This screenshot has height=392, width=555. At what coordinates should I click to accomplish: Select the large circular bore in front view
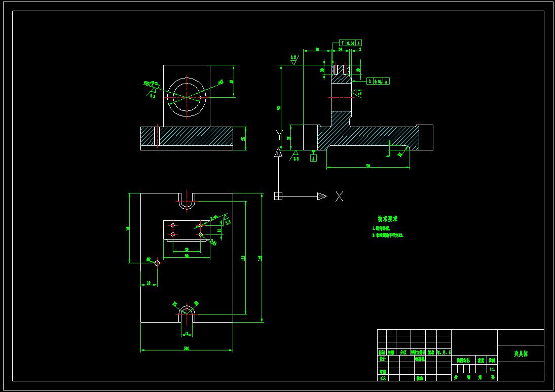[187, 97]
